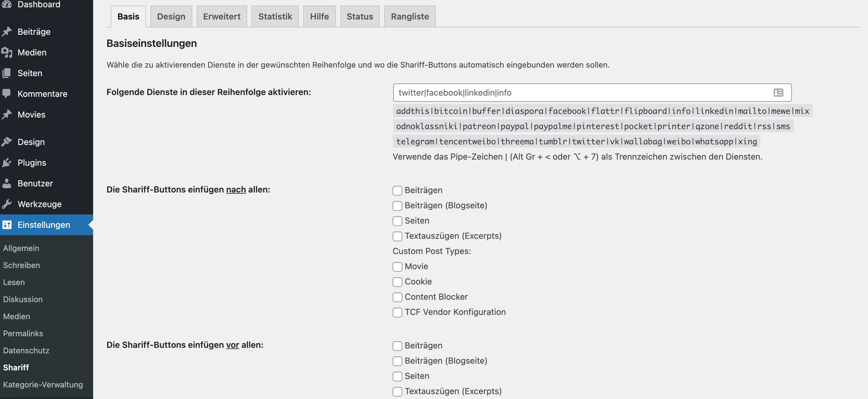The width and height of the screenshot is (868, 399).
Task: Tick TCF Vendor Konfiguration checkbox
Action: coord(397,312)
